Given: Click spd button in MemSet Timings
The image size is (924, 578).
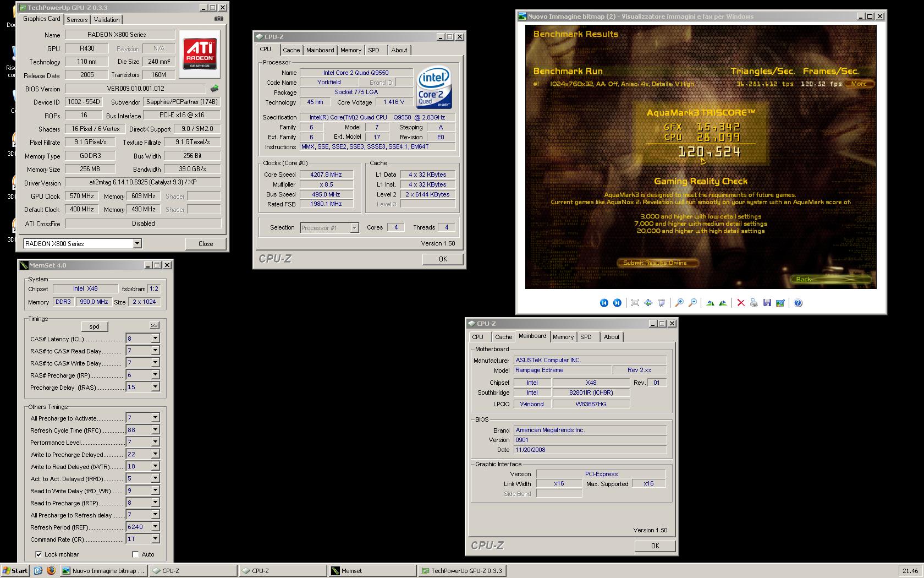Looking at the screenshot, I should click(95, 326).
